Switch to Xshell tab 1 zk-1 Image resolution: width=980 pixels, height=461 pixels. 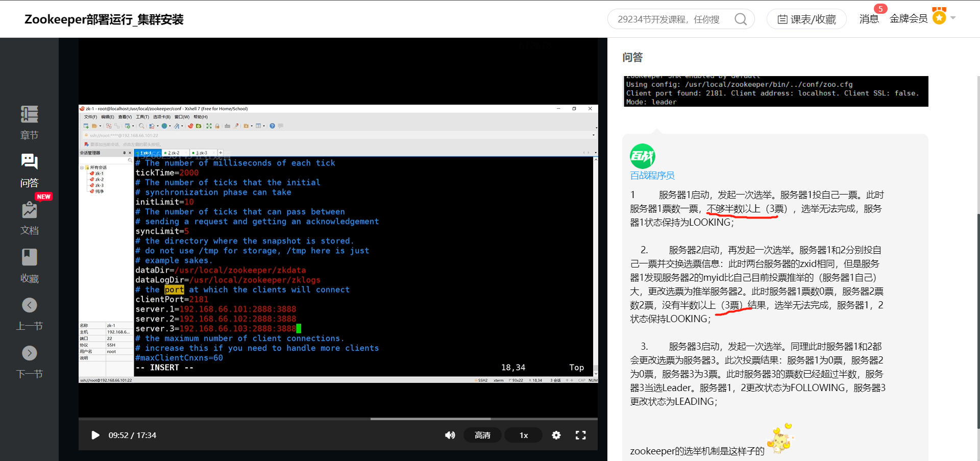pos(148,153)
